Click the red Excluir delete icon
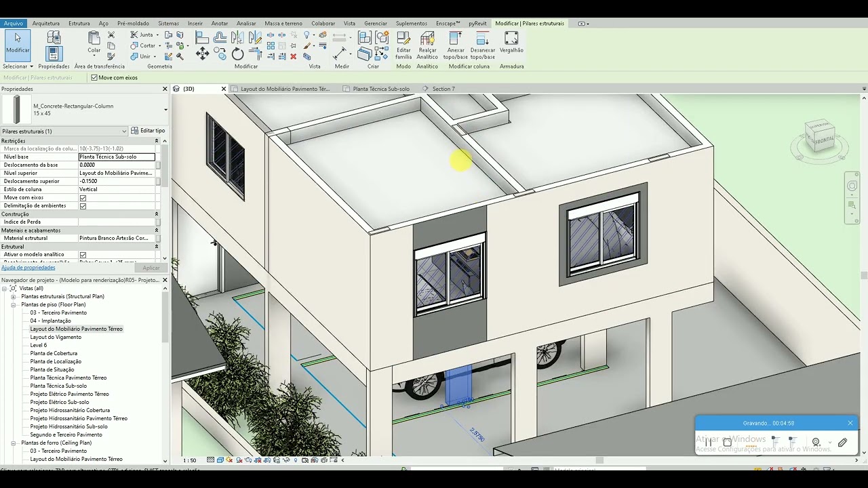868x488 pixels. click(x=294, y=57)
